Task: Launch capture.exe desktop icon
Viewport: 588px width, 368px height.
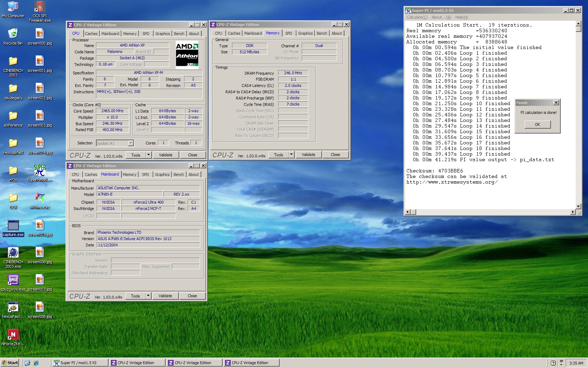Action: [13, 228]
